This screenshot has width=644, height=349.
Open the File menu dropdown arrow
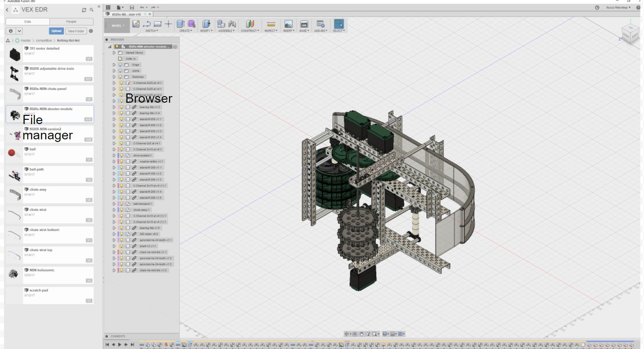click(124, 7)
